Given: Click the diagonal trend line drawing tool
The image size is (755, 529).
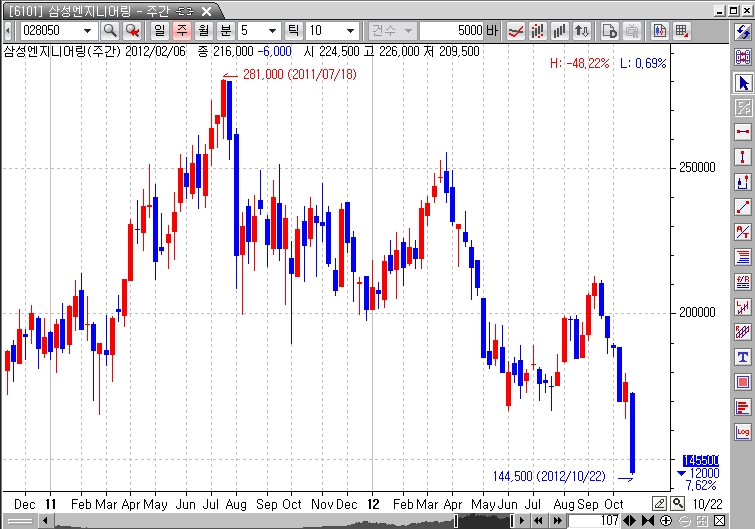Looking at the screenshot, I should point(743,207).
